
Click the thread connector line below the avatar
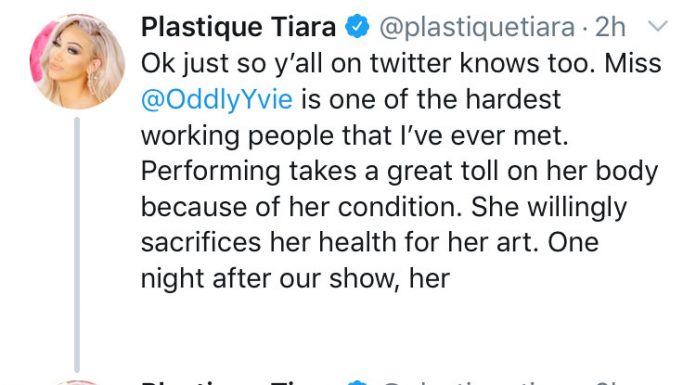pos(77,244)
